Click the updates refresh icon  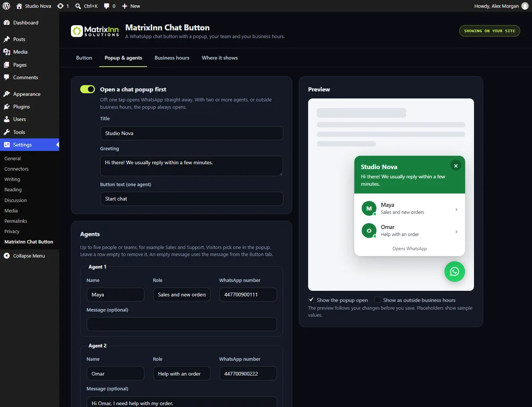[60, 6]
